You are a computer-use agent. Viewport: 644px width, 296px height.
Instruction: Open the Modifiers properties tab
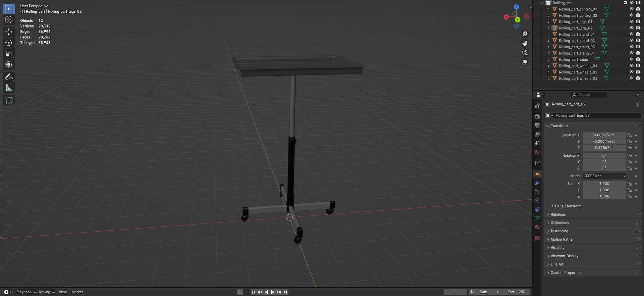(x=537, y=183)
